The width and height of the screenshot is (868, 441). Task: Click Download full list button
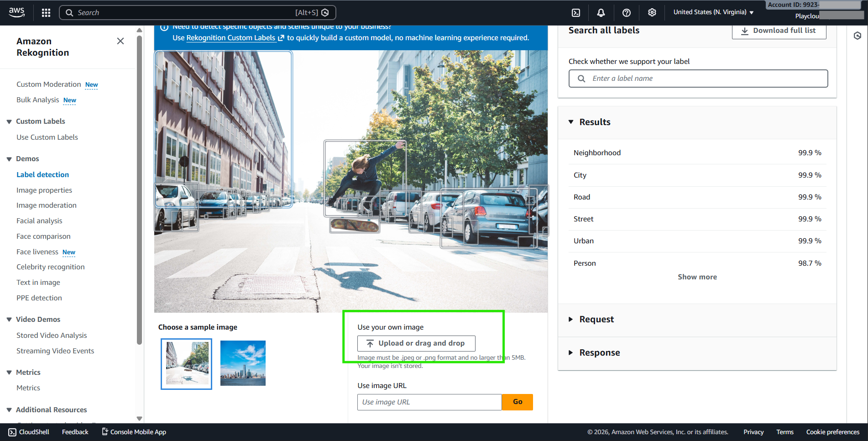[x=779, y=31]
